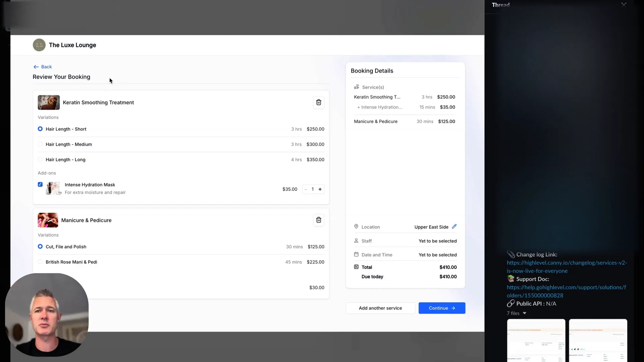
Task: Remove the Manicure & Pedicure service
Action: (318, 220)
